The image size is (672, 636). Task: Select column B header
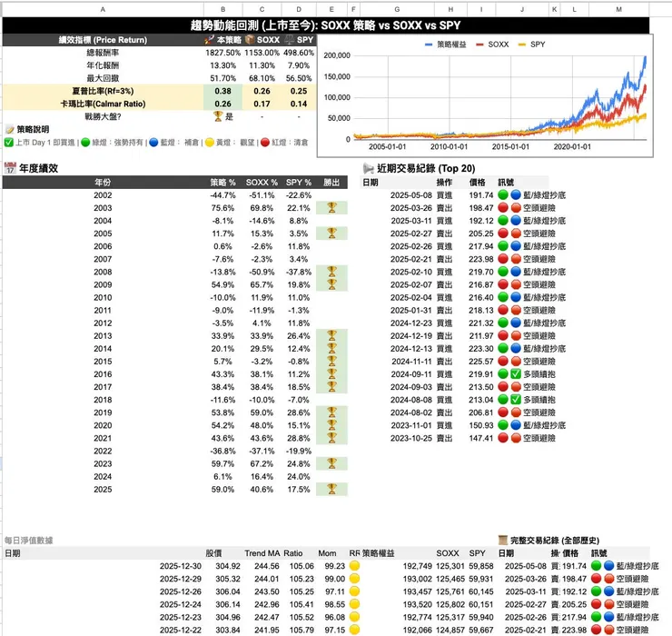[x=222, y=9]
